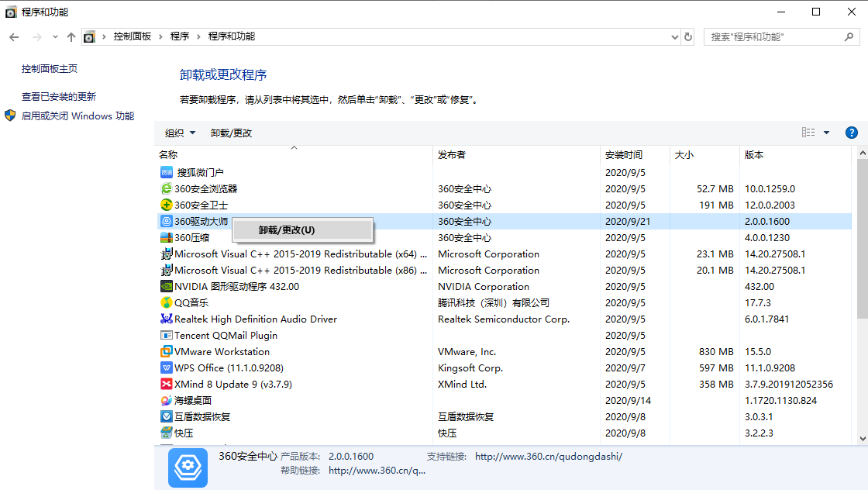Click the Windows 功能 shield icon
868x490 pixels.
tap(10, 116)
